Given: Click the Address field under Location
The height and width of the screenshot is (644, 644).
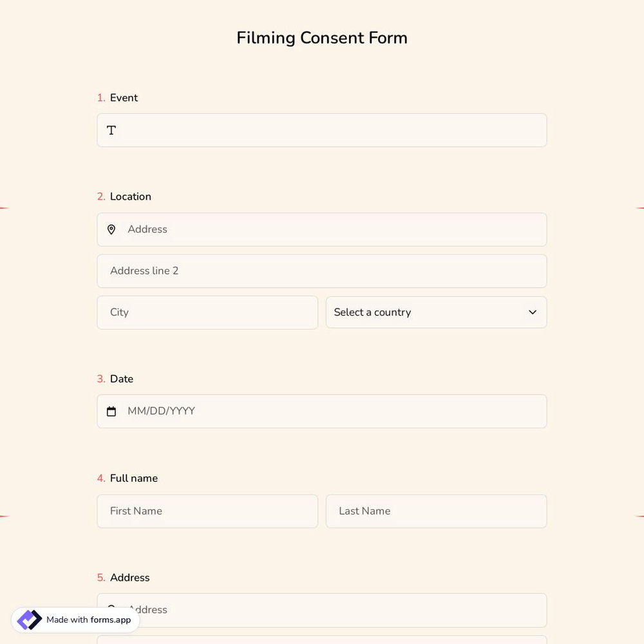Looking at the screenshot, I should pyautogui.click(x=322, y=229).
